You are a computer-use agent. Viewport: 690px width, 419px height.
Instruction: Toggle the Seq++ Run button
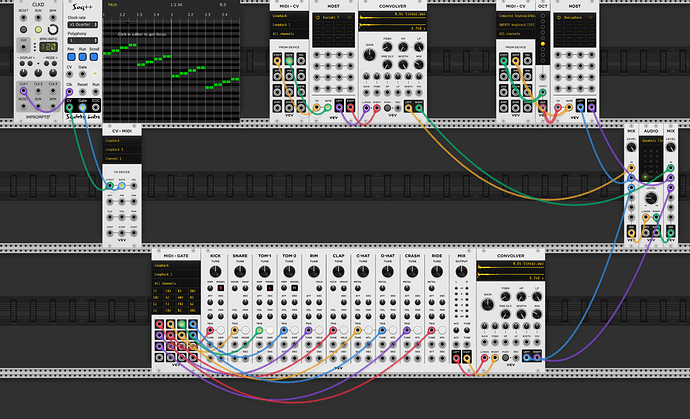pos(82,57)
